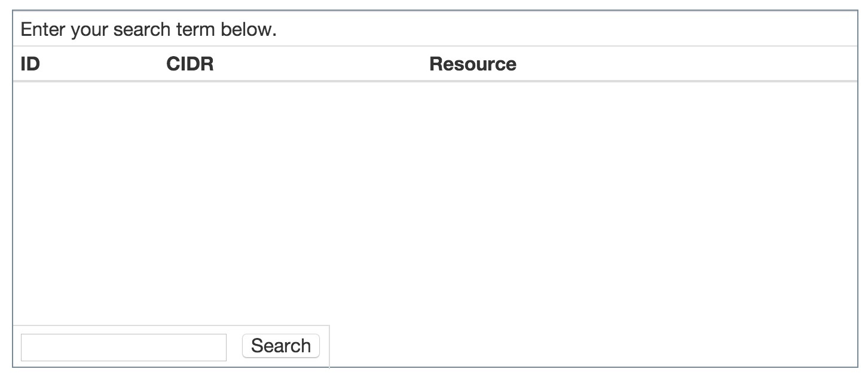Click the search prompt instruction line
Screen dimensions: 868x375
[148, 30]
